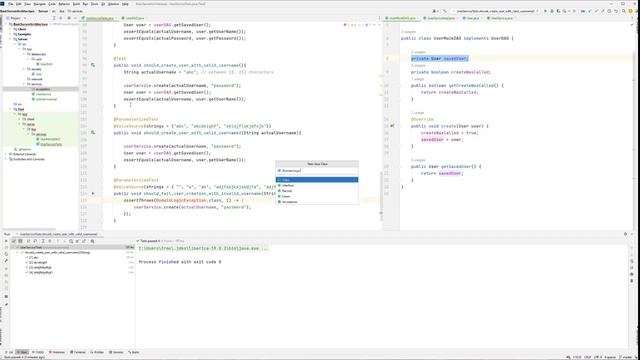Expand External Libraries in project tree
The width and height of the screenshot is (640, 360).
tap(6, 154)
